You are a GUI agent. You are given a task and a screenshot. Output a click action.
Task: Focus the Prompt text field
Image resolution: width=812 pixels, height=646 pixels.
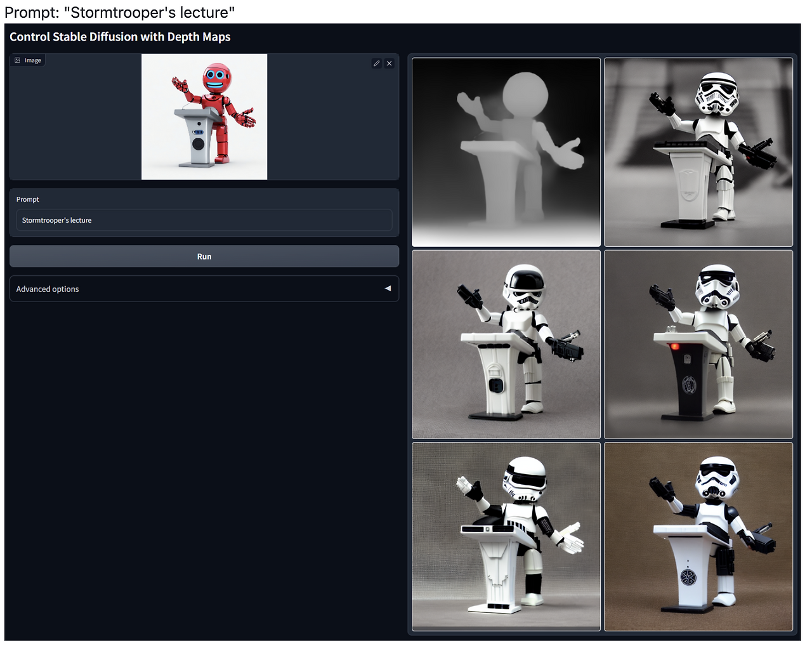pyautogui.click(x=204, y=220)
